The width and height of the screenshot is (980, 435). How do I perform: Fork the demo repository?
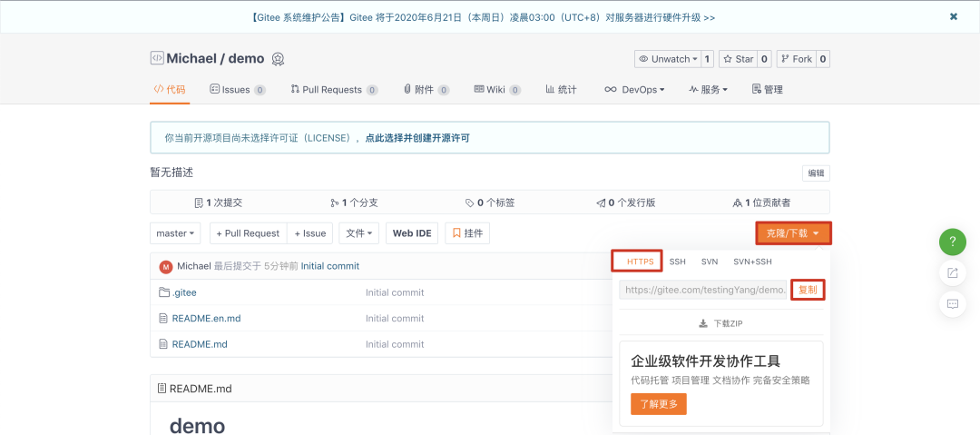797,59
